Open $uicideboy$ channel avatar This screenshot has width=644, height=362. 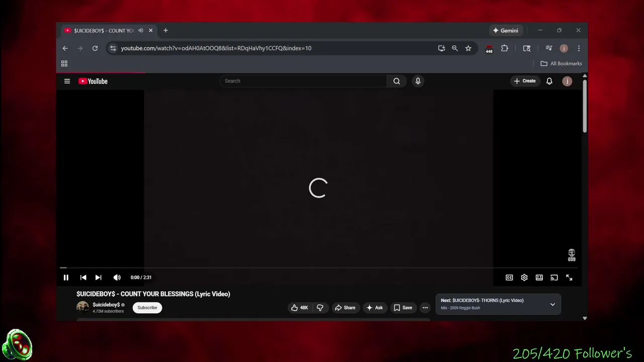83,307
